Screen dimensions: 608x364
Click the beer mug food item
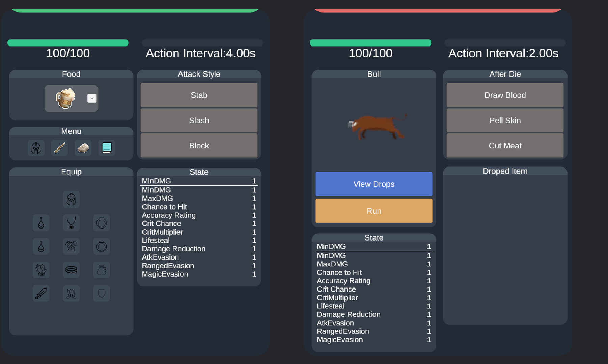65,98
